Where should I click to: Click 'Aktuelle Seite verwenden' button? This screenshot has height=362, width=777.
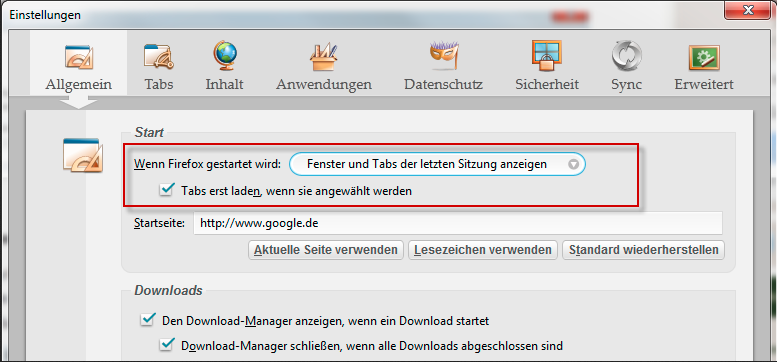[x=326, y=250]
